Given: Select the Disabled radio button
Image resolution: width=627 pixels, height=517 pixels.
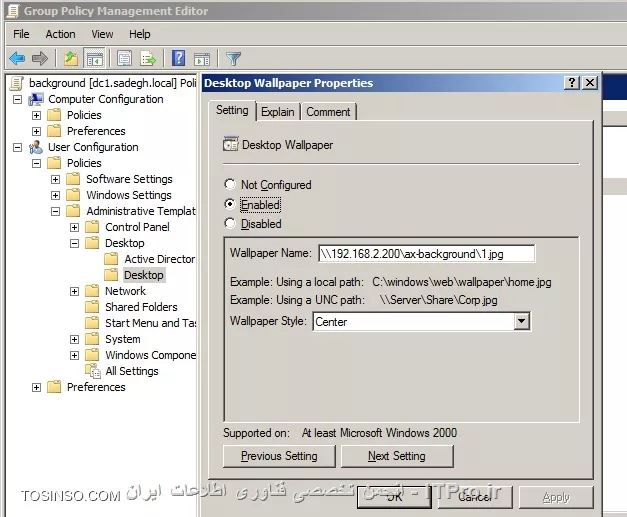Looking at the screenshot, I should [x=230, y=223].
